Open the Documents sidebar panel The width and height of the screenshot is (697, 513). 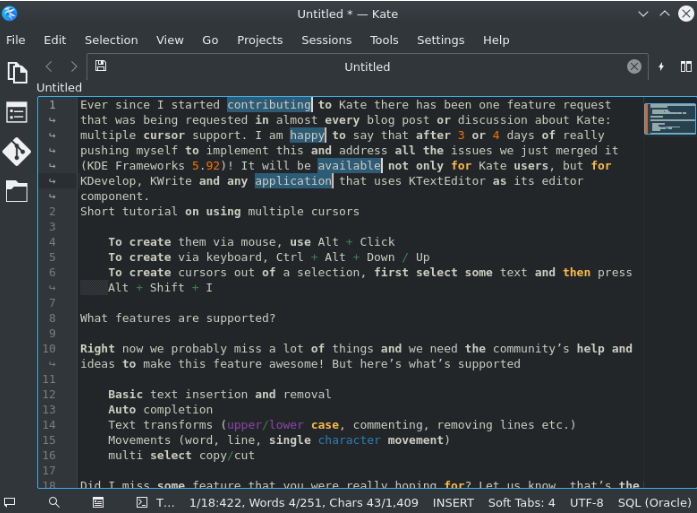coord(17,73)
